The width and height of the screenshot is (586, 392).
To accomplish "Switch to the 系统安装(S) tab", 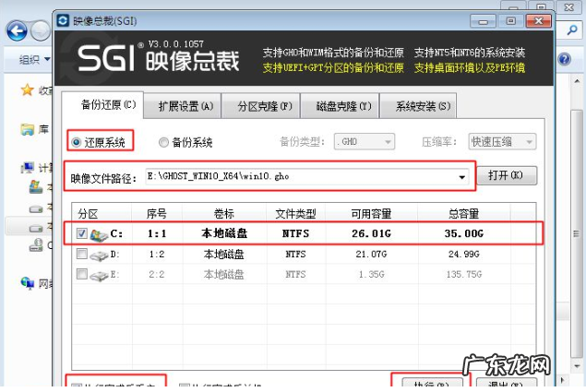I will pos(419,106).
